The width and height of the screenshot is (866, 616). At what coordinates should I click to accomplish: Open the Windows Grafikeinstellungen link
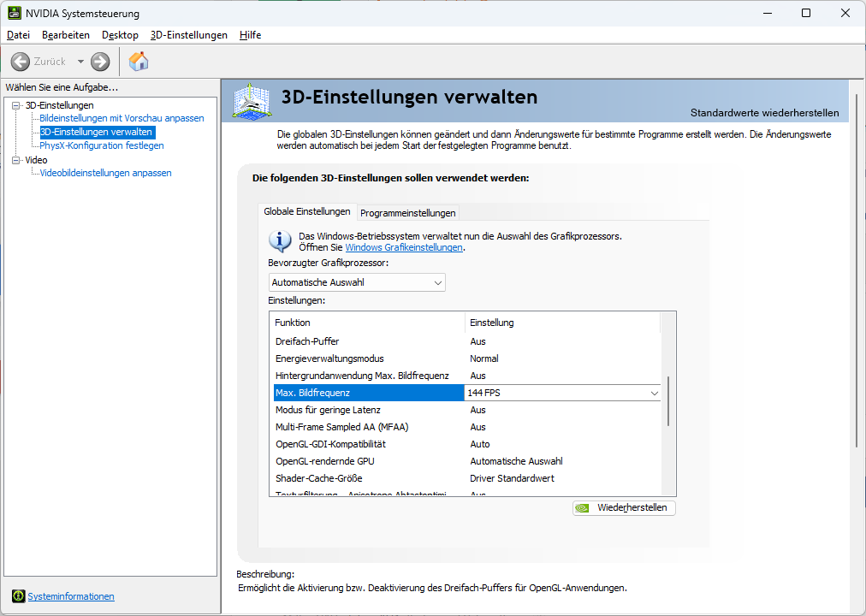coord(404,247)
